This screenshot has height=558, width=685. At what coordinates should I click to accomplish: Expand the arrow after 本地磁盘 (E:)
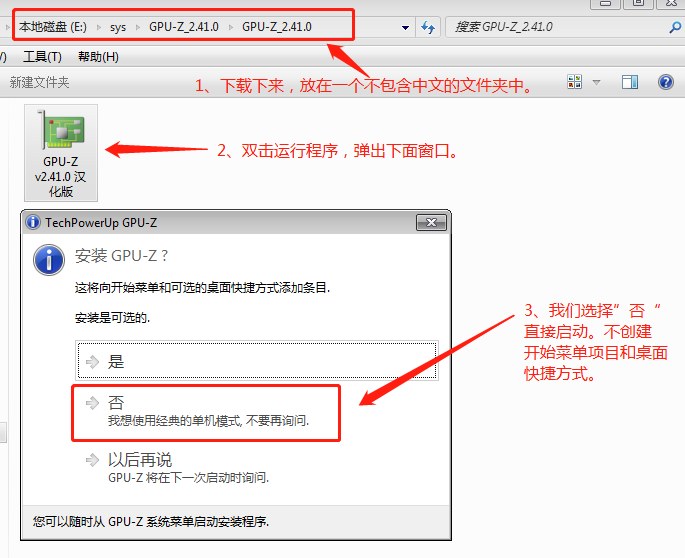(99, 28)
